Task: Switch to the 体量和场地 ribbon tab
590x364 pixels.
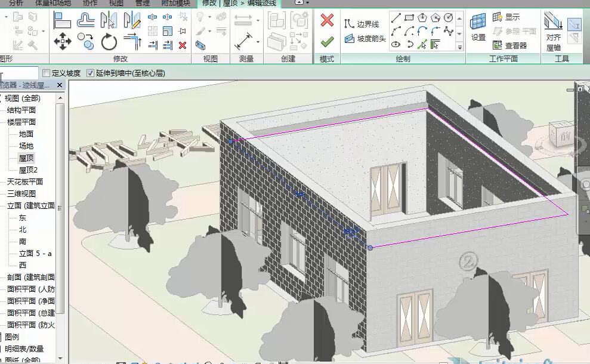Action: pyautogui.click(x=52, y=4)
